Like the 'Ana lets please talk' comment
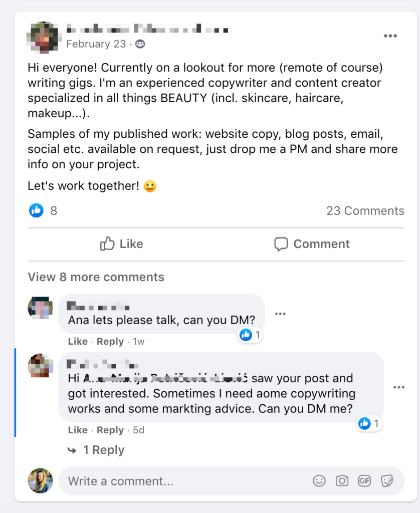420x513 pixels. tap(78, 342)
